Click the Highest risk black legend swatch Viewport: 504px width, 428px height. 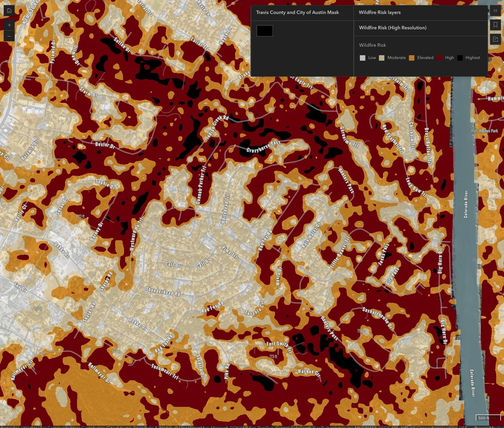pos(460,58)
